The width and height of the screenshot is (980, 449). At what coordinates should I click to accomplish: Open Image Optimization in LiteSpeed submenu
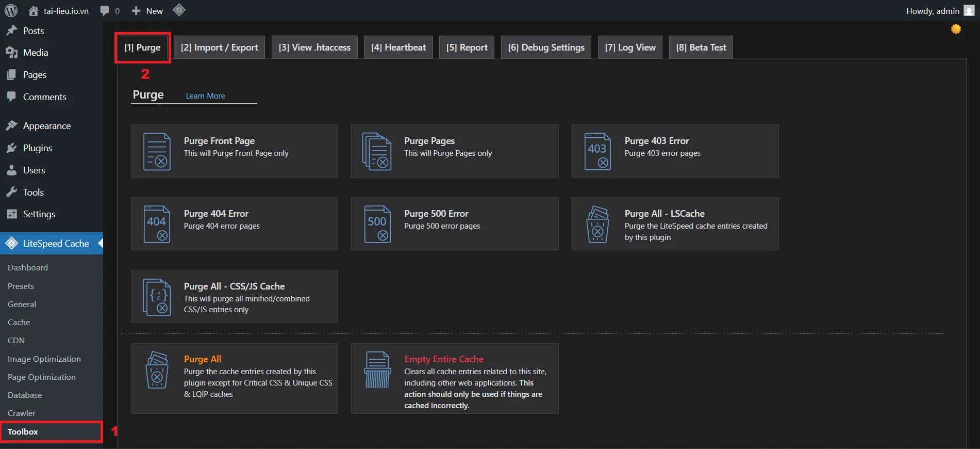click(x=44, y=359)
